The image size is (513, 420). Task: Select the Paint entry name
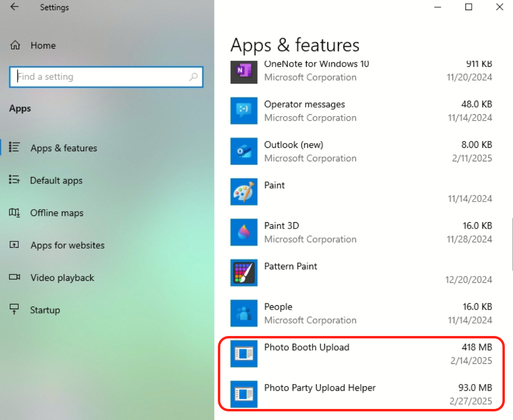click(x=274, y=185)
